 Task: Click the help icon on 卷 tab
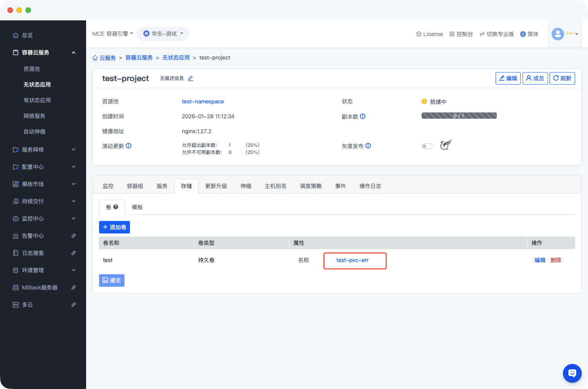tap(116, 207)
